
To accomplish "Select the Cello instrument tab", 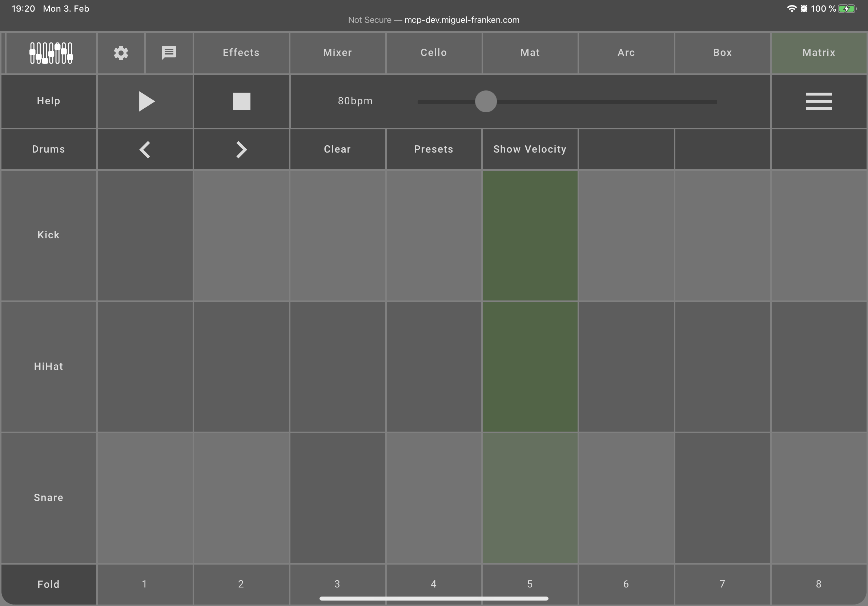I will click(434, 52).
